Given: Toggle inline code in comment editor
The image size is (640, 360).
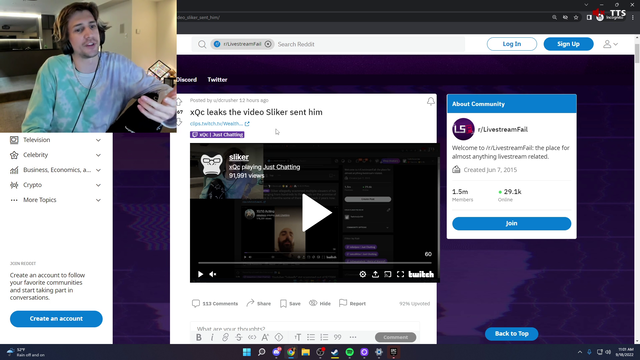Looking at the screenshot, I should (252, 337).
